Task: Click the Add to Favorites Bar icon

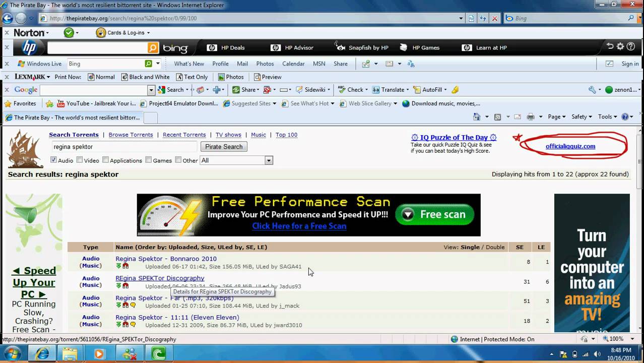Action: click(x=49, y=103)
